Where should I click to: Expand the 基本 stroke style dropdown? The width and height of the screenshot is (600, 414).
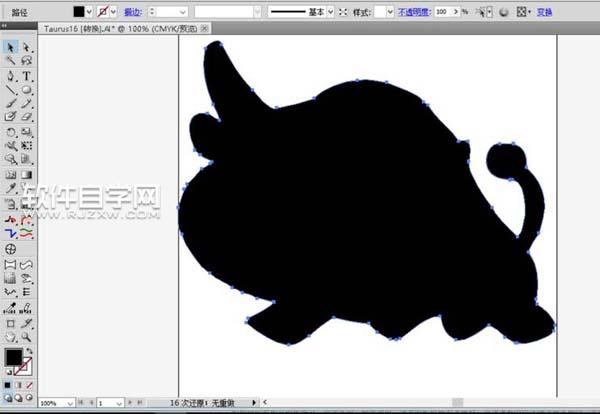(331, 12)
